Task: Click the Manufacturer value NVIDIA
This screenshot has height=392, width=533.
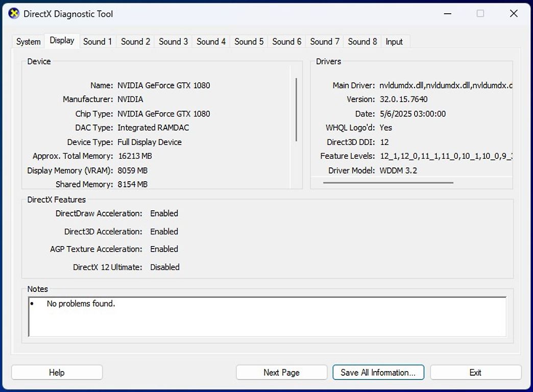Action: [130, 99]
